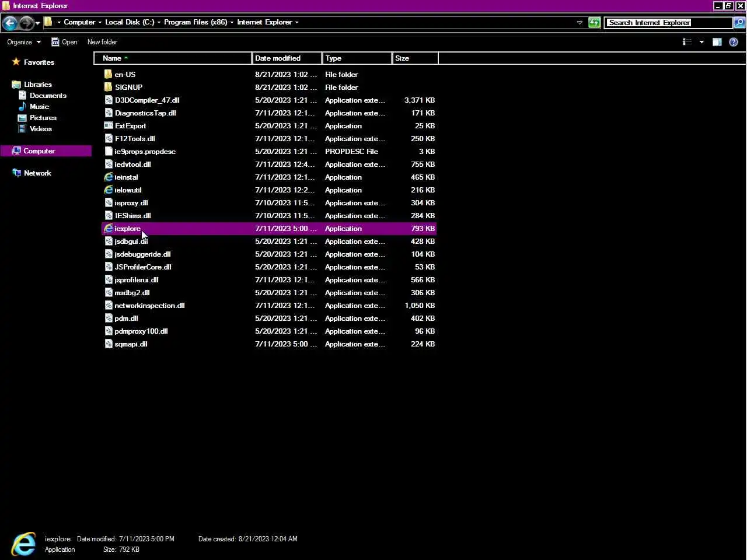Click the large Internet Explorer icon in details pane
The height and width of the screenshot is (560, 747).
coord(23,544)
